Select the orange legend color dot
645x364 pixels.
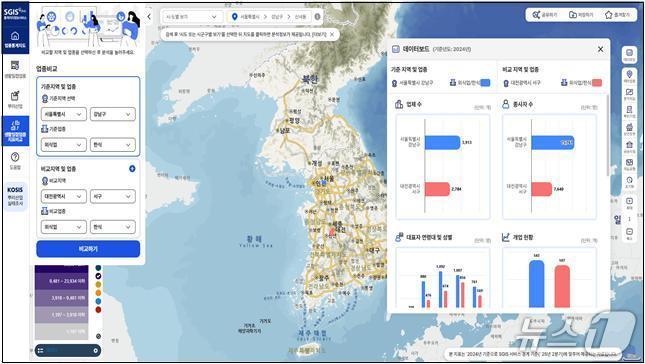(98, 293)
